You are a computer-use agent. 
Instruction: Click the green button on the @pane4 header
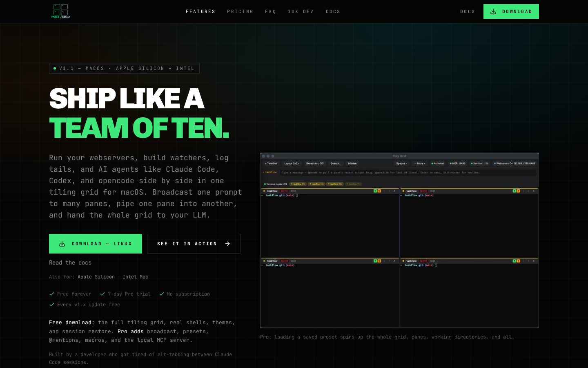coord(514,261)
